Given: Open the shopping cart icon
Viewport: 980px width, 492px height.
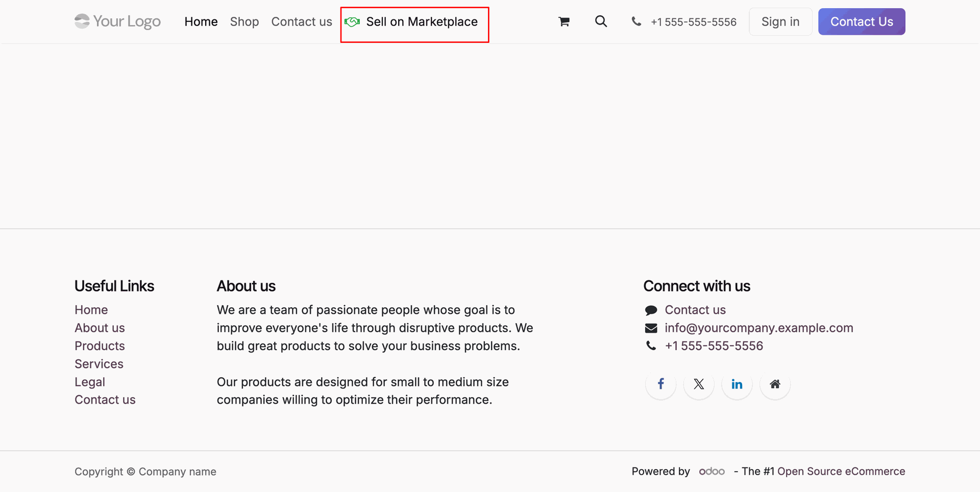Looking at the screenshot, I should pos(564,21).
